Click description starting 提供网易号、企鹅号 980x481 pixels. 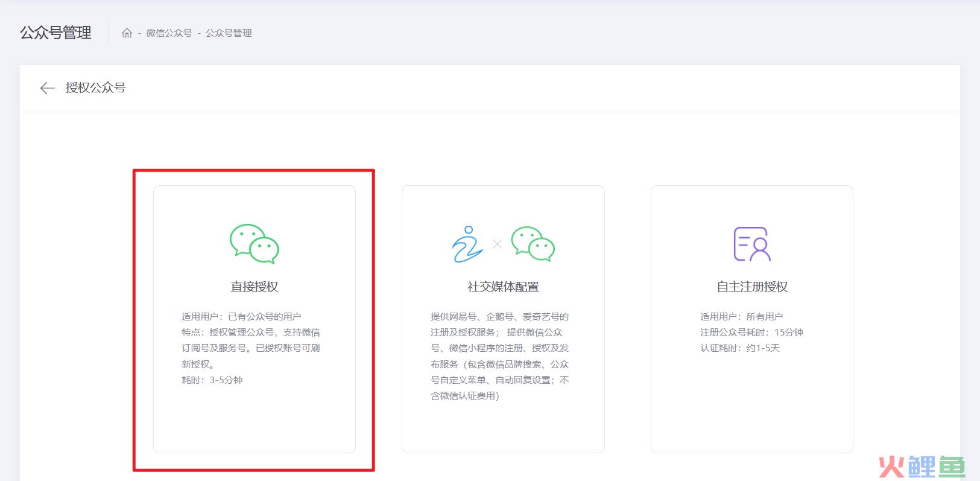tap(500, 356)
